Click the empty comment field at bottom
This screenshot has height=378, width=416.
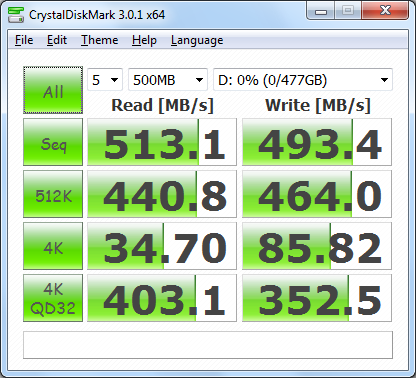(208, 345)
